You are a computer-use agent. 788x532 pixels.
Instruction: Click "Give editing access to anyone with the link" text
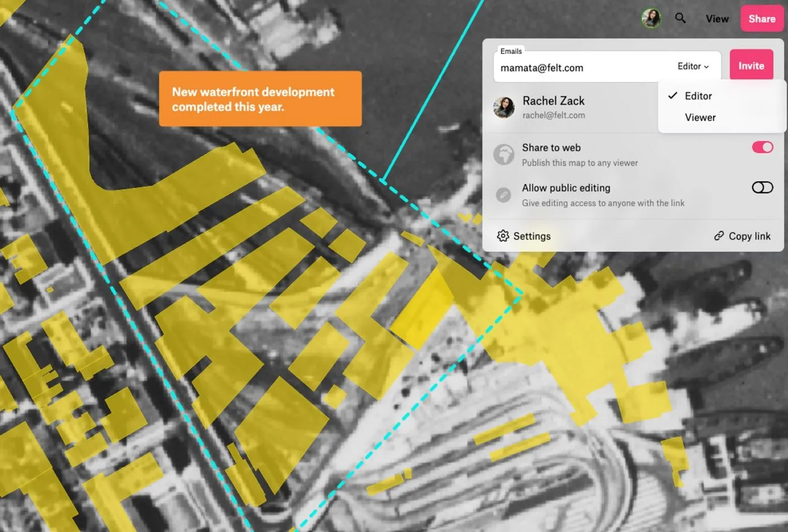coord(603,203)
